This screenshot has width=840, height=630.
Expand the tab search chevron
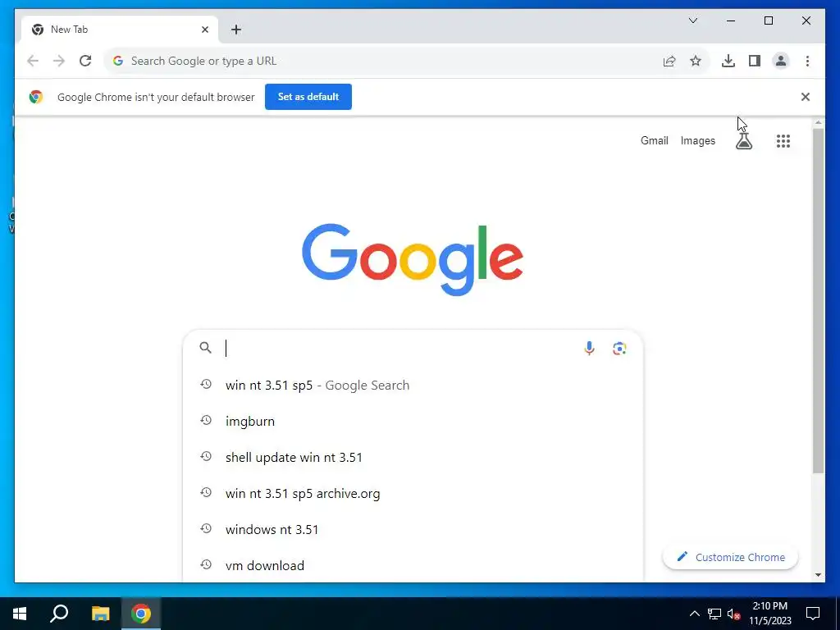[692, 21]
